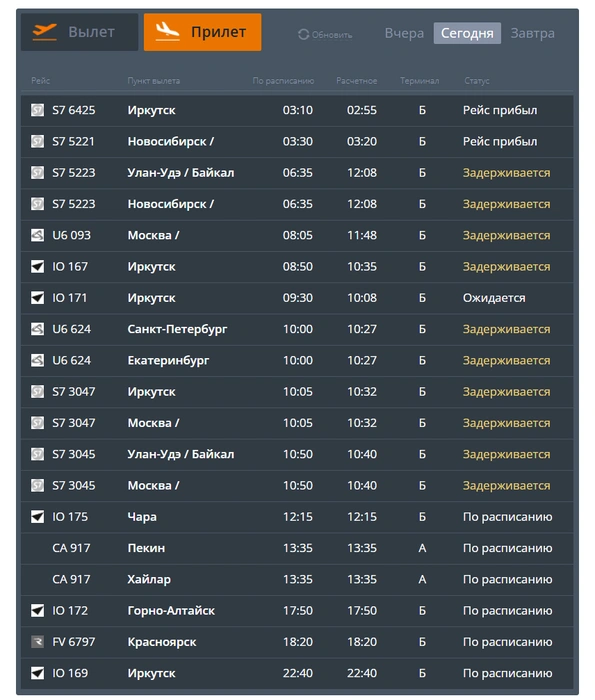This screenshot has width=595, height=700.
Task: Click estimated time 02:55
Action: 362,110
